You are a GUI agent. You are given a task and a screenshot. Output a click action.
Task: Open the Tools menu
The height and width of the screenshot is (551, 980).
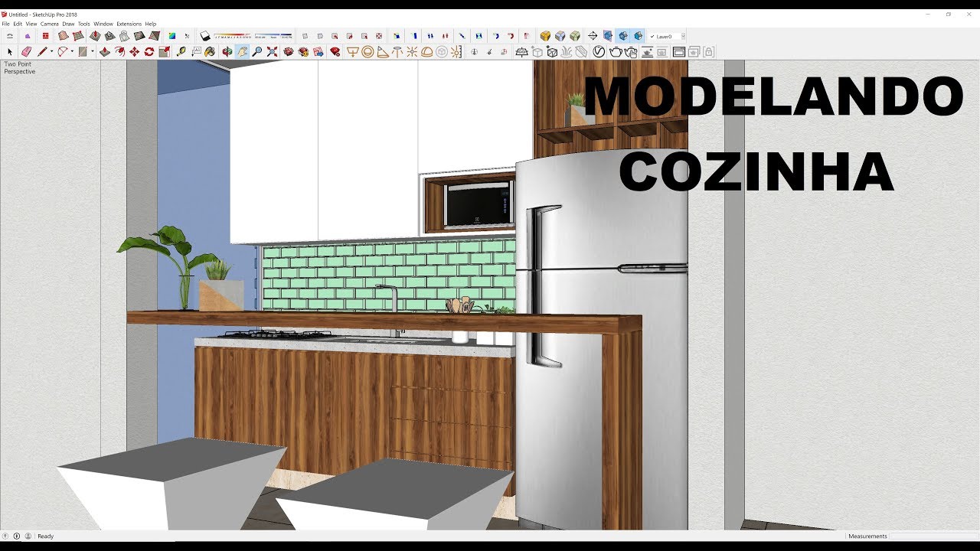[84, 24]
